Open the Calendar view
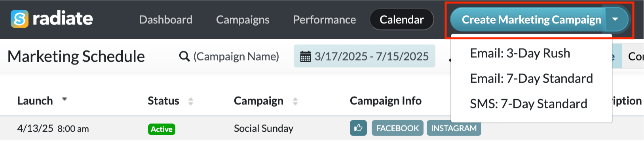 pos(401,19)
